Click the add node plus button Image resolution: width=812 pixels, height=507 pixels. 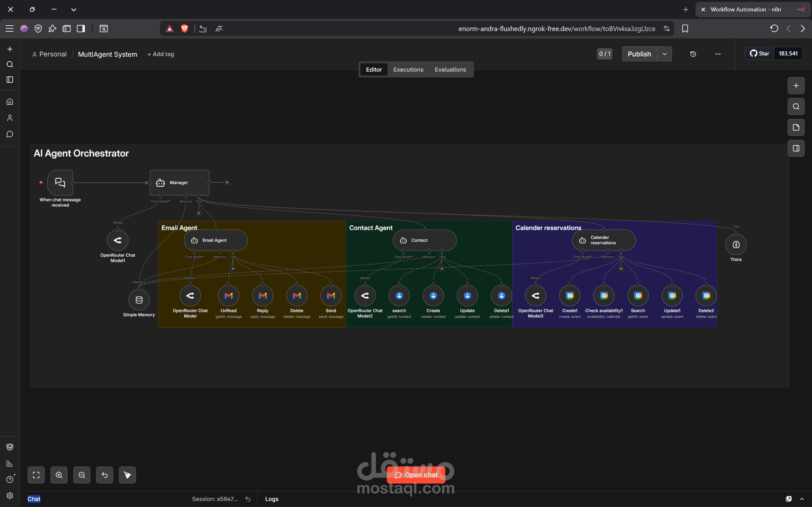click(796, 86)
